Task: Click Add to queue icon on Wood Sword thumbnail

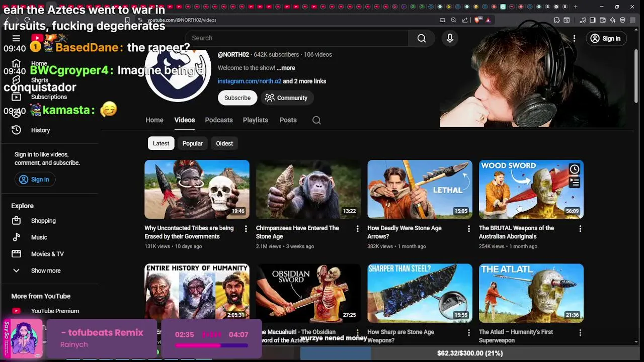Action: pyautogui.click(x=574, y=182)
